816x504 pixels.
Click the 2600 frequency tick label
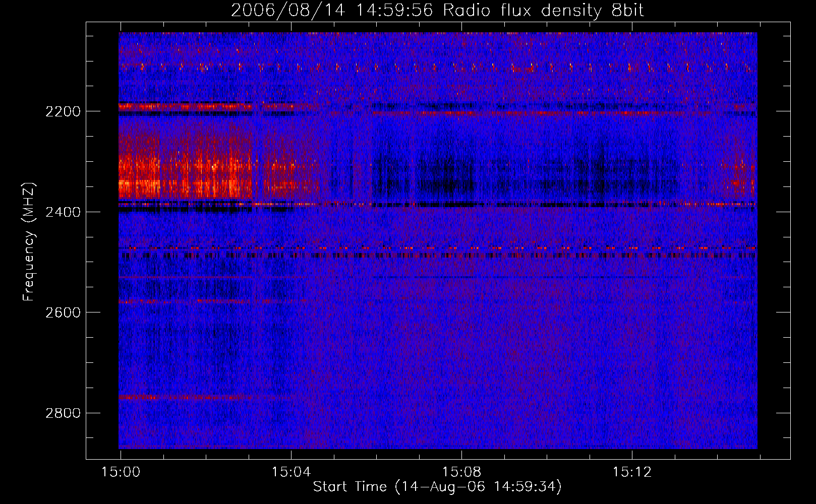pos(63,312)
